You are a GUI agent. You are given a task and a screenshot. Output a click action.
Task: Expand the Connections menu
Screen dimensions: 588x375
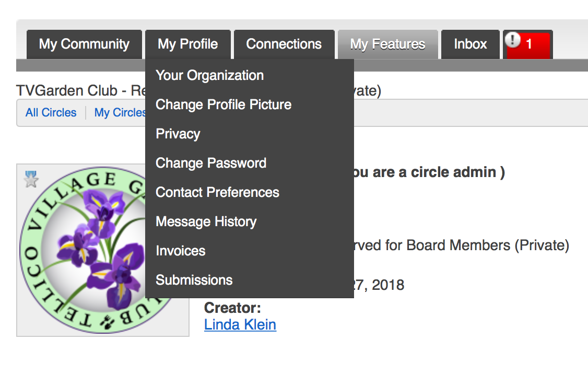pos(284,44)
